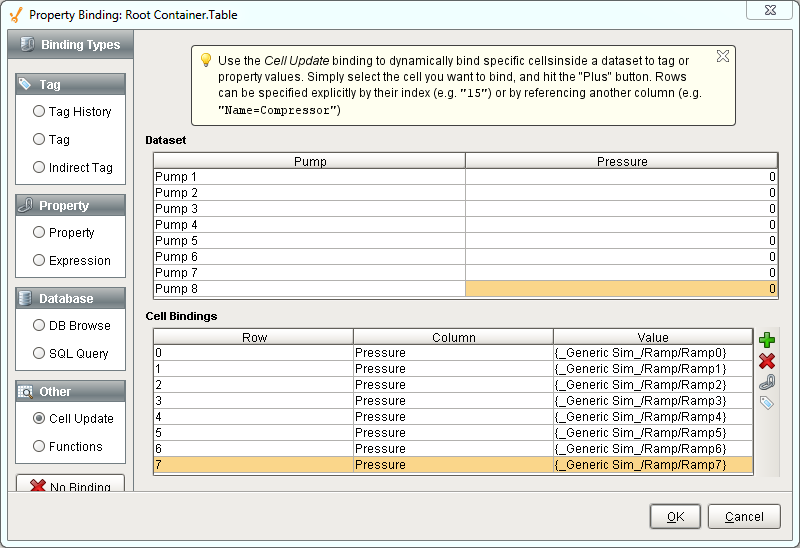The width and height of the screenshot is (800, 548).
Task: Click the red X delete binding icon
Action: pyautogui.click(x=767, y=361)
